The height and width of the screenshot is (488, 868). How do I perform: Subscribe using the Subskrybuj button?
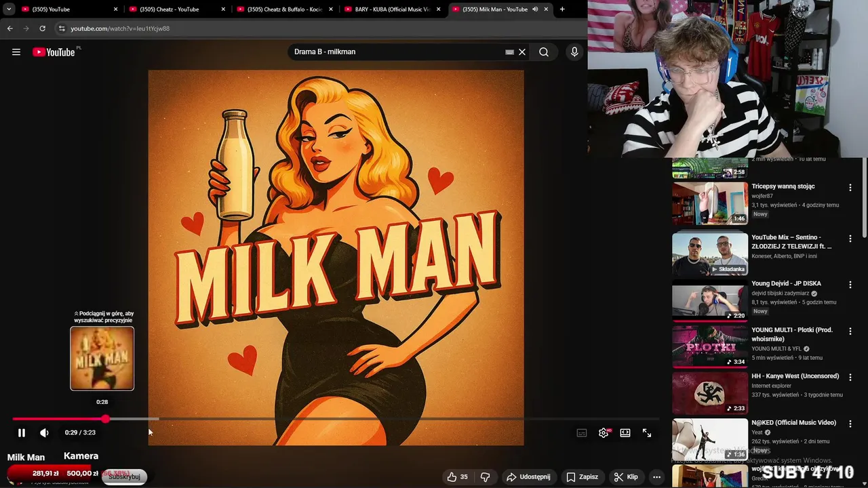[124, 476]
